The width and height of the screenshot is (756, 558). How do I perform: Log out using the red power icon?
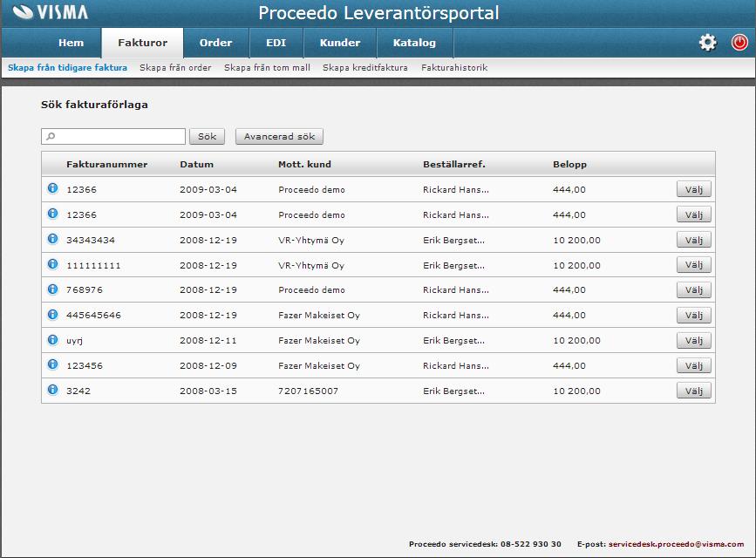pos(739,43)
